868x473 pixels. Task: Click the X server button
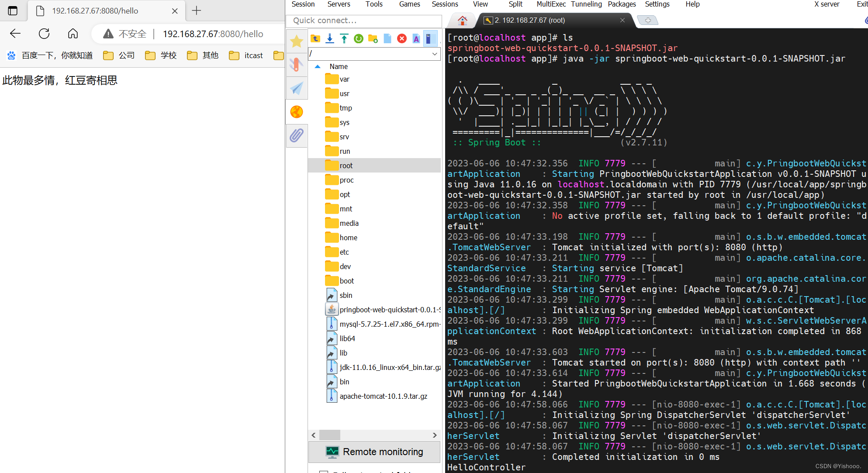tap(827, 4)
